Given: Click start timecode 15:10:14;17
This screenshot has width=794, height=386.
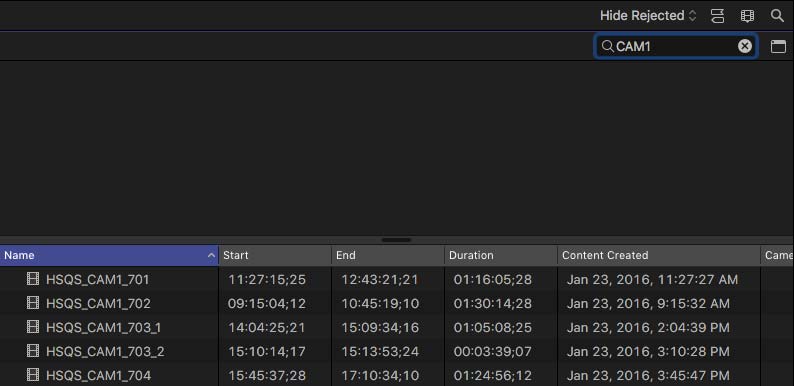Looking at the screenshot, I should [267, 352].
